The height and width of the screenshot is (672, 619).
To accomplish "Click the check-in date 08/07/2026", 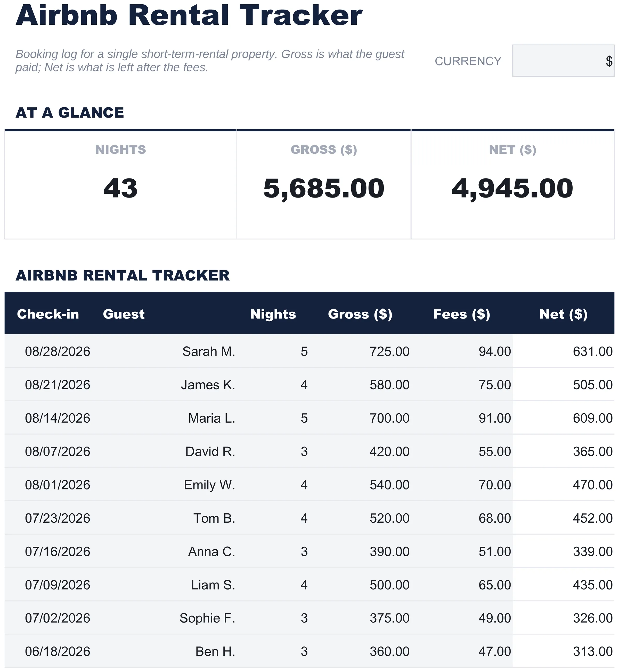I will point(58,451).
